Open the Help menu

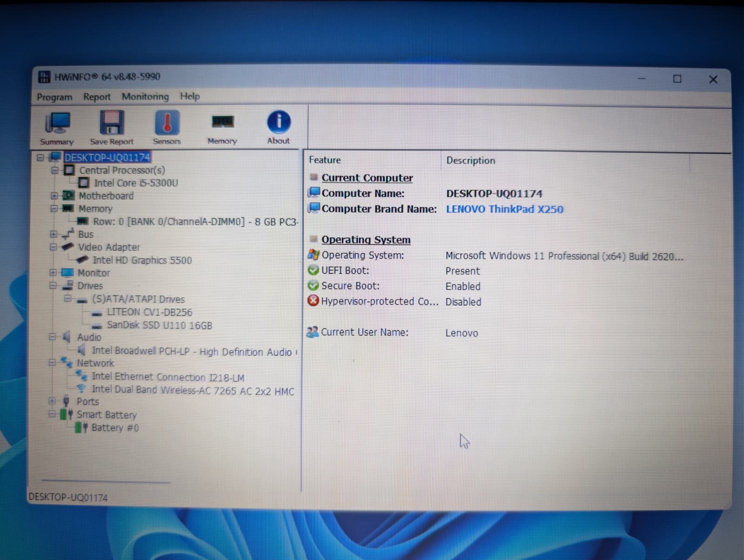click(190, 96)
